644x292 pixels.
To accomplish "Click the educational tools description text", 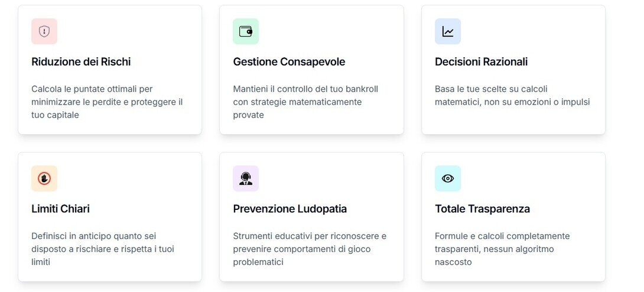I will [310, 249].
